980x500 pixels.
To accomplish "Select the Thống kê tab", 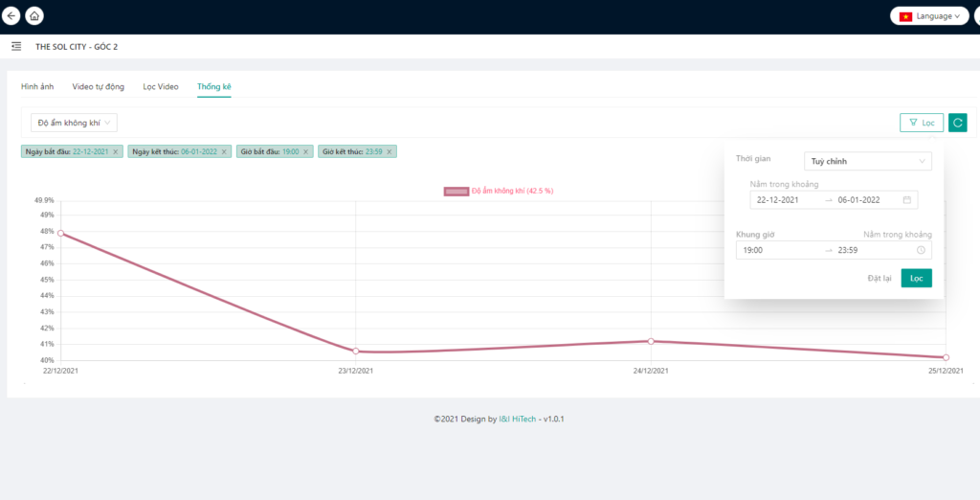I will tap(214, 86).
